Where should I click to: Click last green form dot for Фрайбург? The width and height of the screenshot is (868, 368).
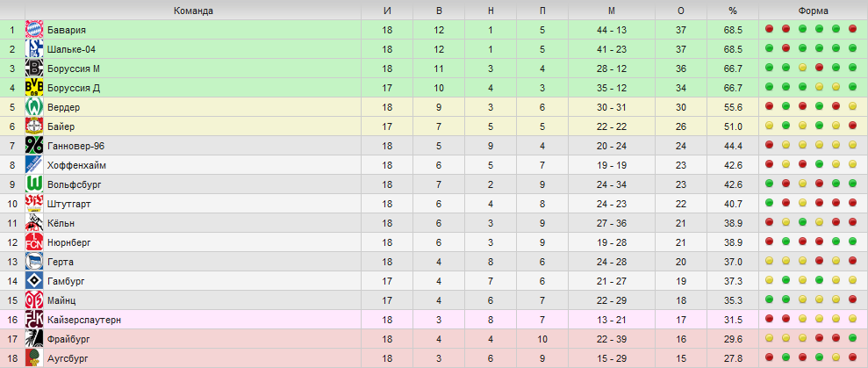tap(852, 337)
